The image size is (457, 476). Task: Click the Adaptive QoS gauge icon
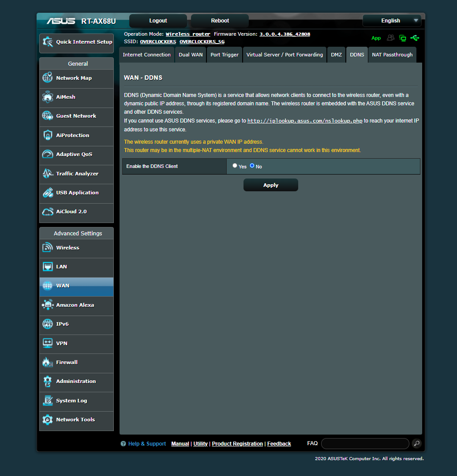48,154
